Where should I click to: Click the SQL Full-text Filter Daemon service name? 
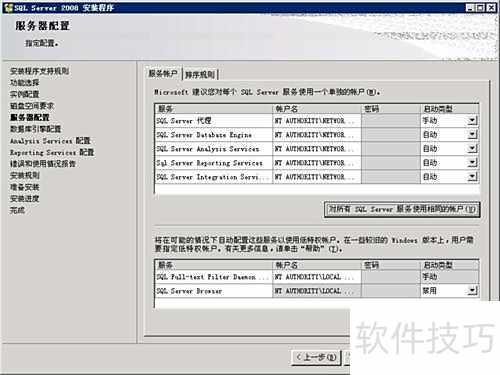pyautogui.click(x=213, y=277)
